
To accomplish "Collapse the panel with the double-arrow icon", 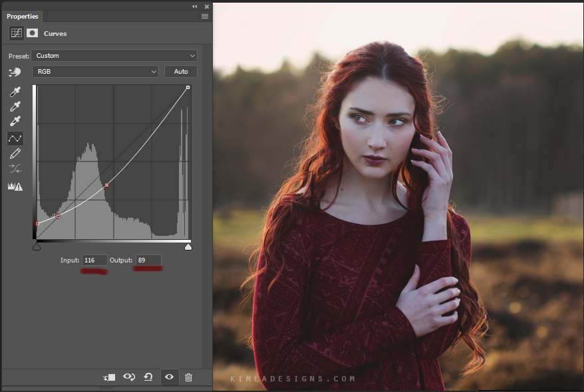I will pos(195,5).
